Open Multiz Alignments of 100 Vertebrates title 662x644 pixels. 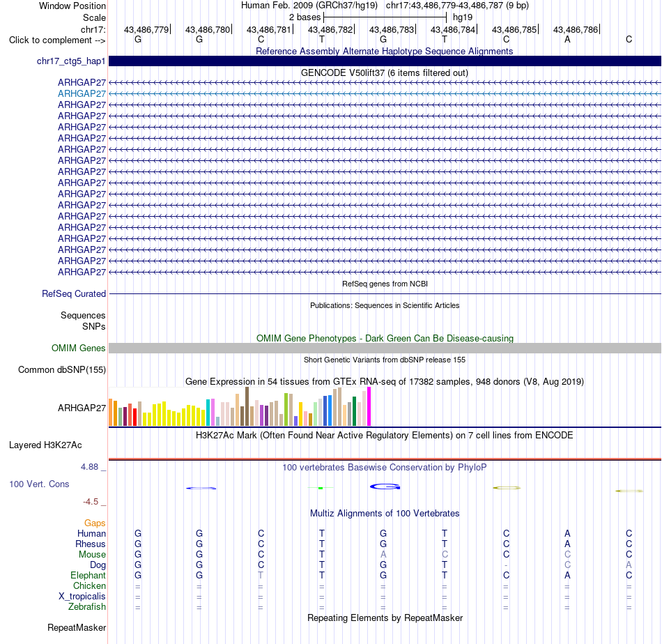(385, 513)
